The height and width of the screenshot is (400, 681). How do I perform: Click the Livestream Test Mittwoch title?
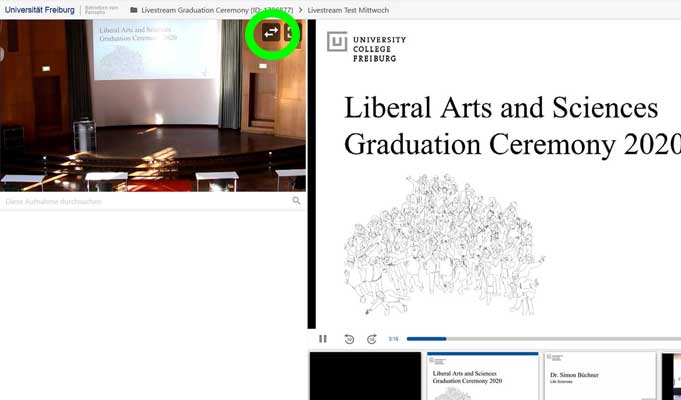click(348, 10)
